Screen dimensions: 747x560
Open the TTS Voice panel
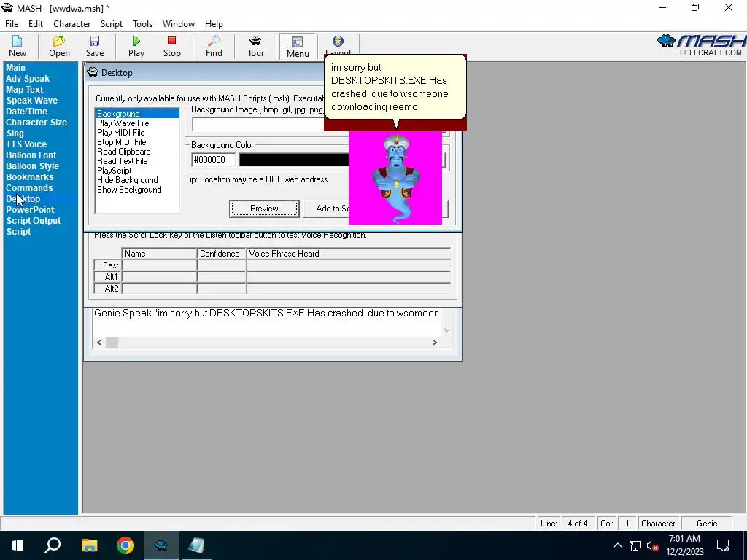pos(26,144)
